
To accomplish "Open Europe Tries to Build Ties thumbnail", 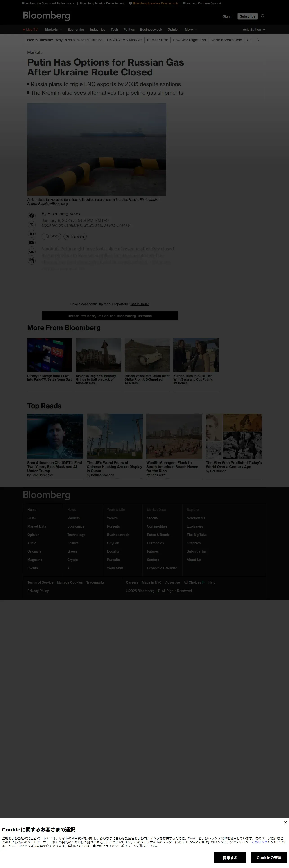I will coord(196,355).
